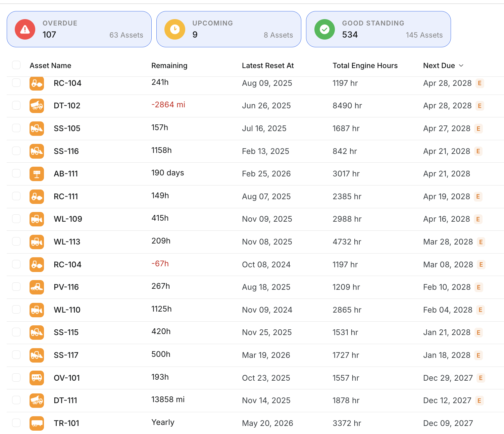Click the wheel loader icon for WL-110

[x=37, y=310]
